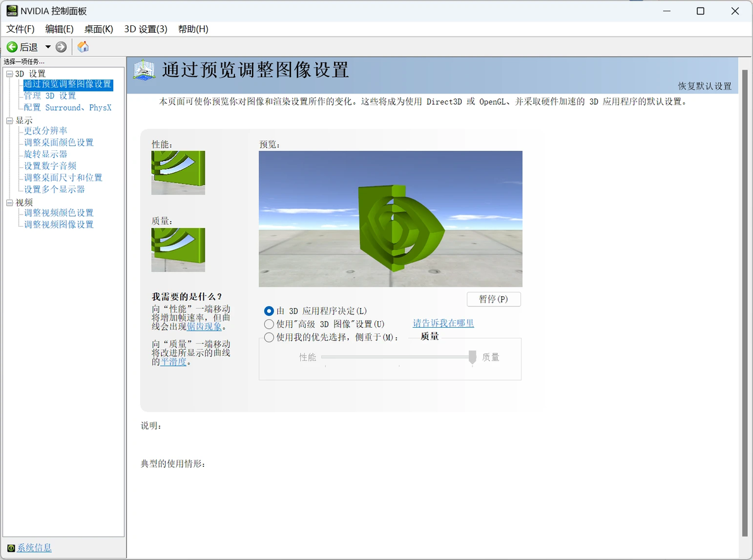Open 调整桌面颜色设置 tree item

(59, 143)
